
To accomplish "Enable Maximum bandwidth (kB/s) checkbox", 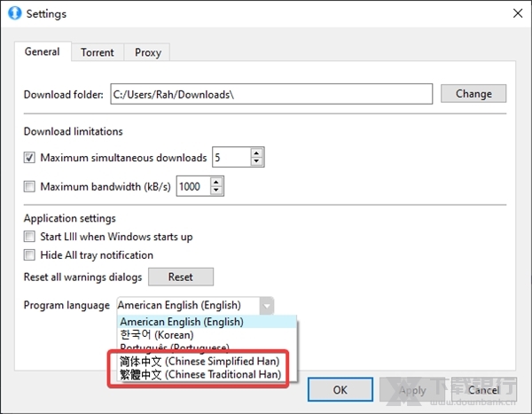I will coord(29,186).
